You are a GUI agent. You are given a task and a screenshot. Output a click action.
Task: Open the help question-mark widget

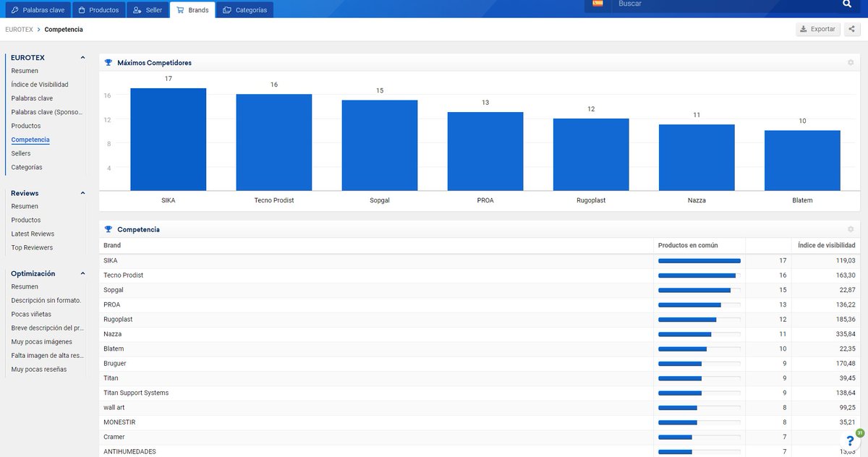point(851,440)
